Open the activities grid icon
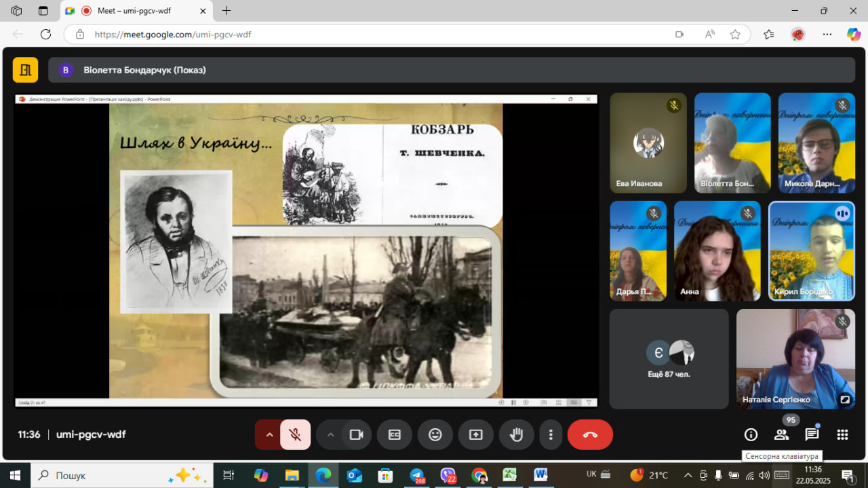The image size is (868, 488). pos(842,434)
